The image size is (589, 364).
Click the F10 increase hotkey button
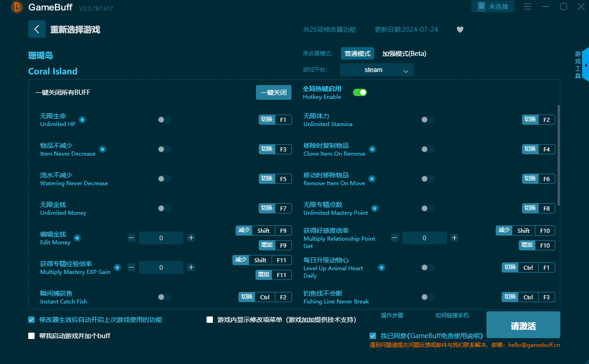(x=537, y=245)
